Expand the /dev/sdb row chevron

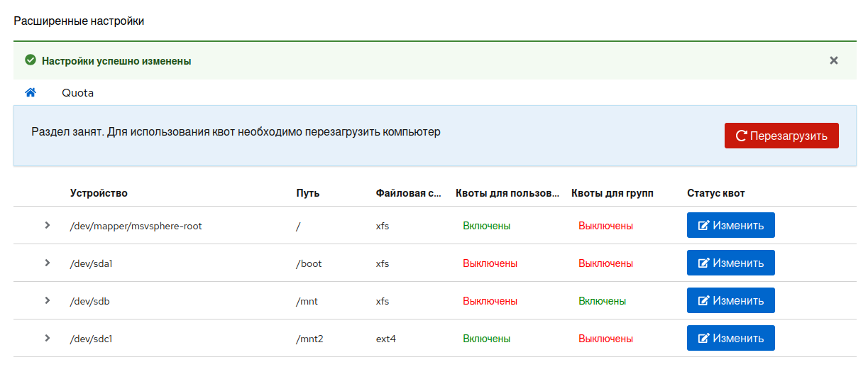(48, 300)
